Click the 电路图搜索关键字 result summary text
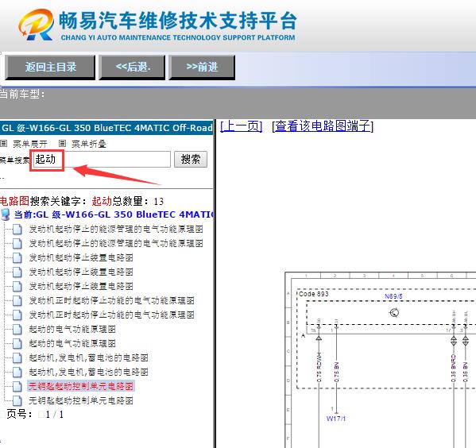The width and height of the screenshot is (476, 448). [x=82, y=201]
